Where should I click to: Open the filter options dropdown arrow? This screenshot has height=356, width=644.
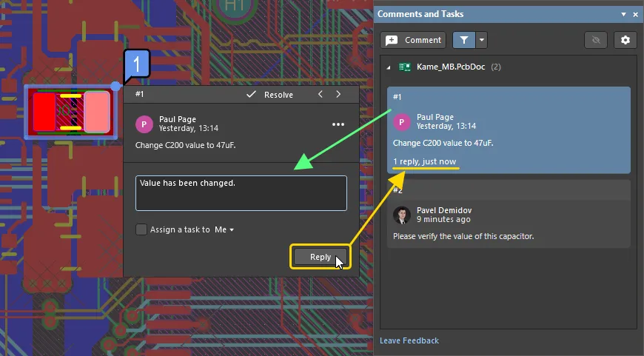(x=482, y=40)
